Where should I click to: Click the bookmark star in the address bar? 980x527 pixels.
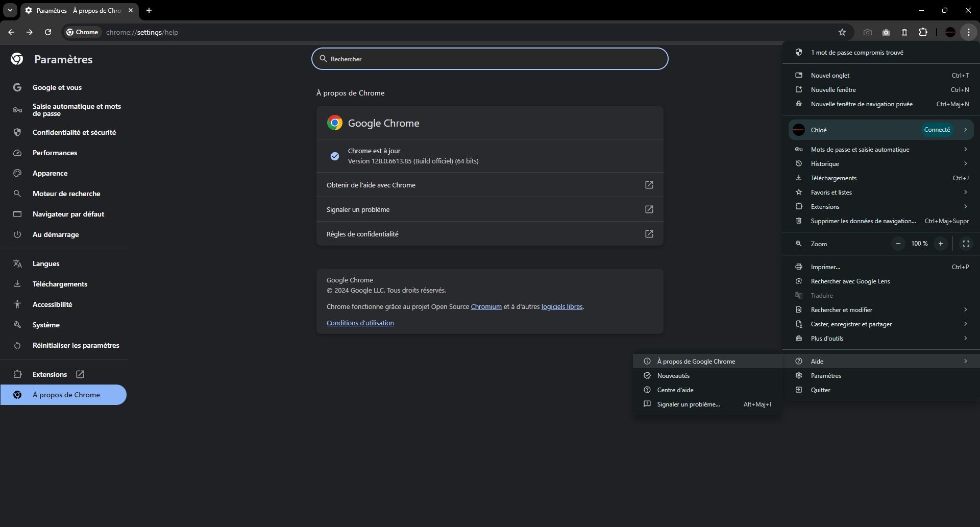coord(842,32)
